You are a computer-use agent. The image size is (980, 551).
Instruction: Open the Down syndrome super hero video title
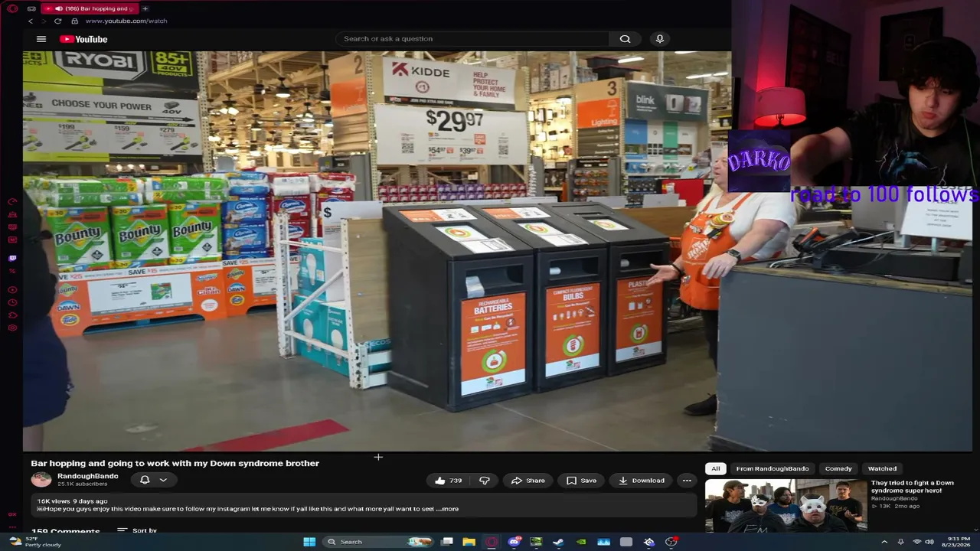pyautogui.click(x=913, y=487)
